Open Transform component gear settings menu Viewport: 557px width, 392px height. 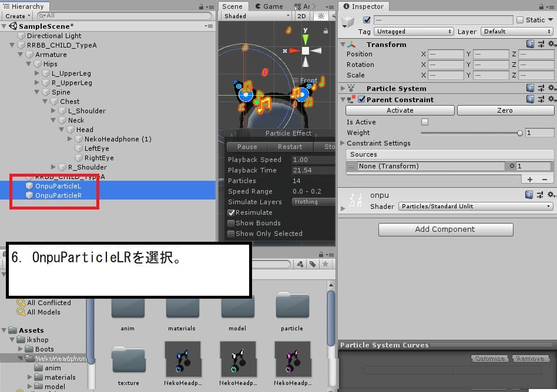click(551, 44)
